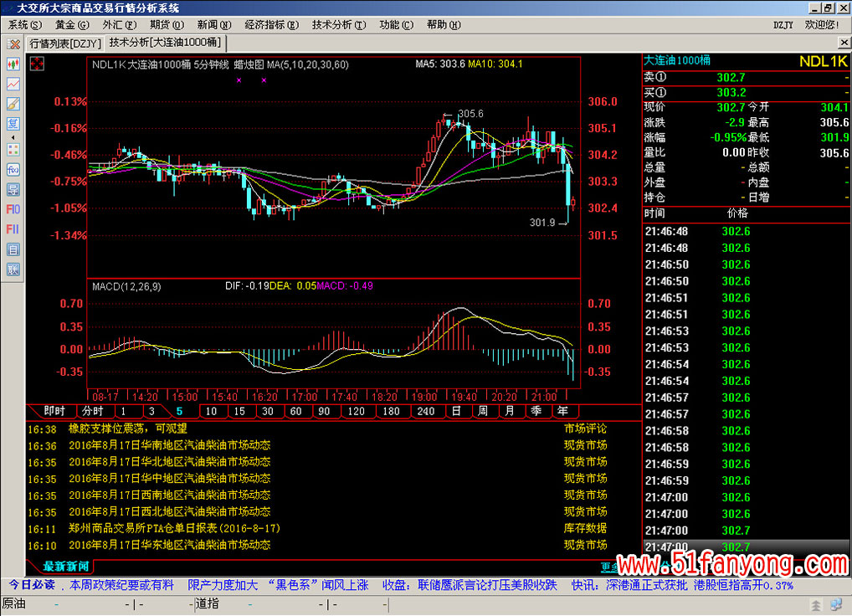Switch to 技术分析[大连油1000桶] tab
852x616 pixels.
pyautogui.click(x=165, y=43)
